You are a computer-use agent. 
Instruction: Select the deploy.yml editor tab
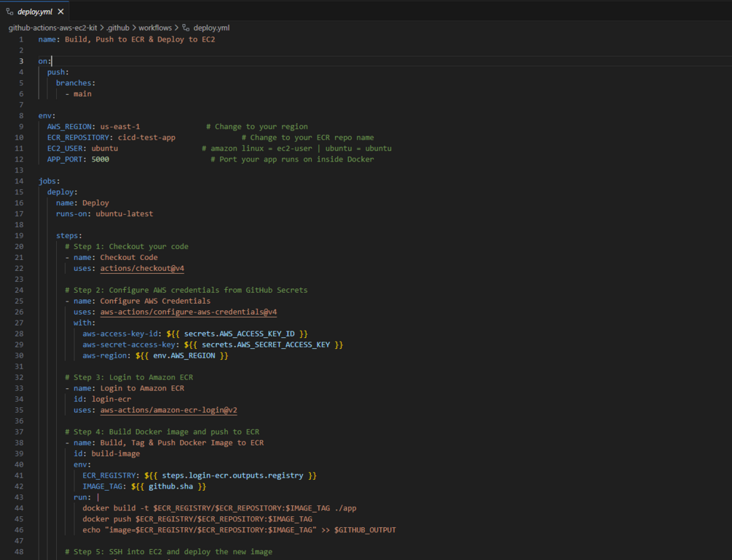(x=34, y=11)
